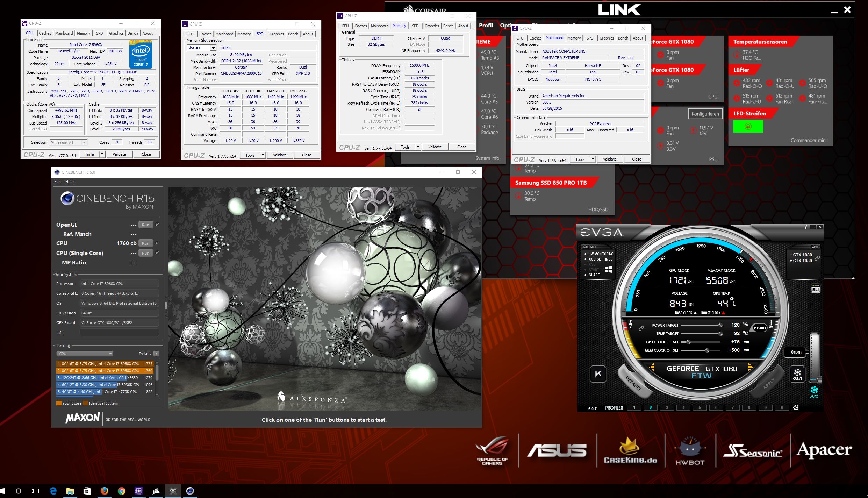
Task: Select EVGA profile 3
Action: tap(667, 407)
